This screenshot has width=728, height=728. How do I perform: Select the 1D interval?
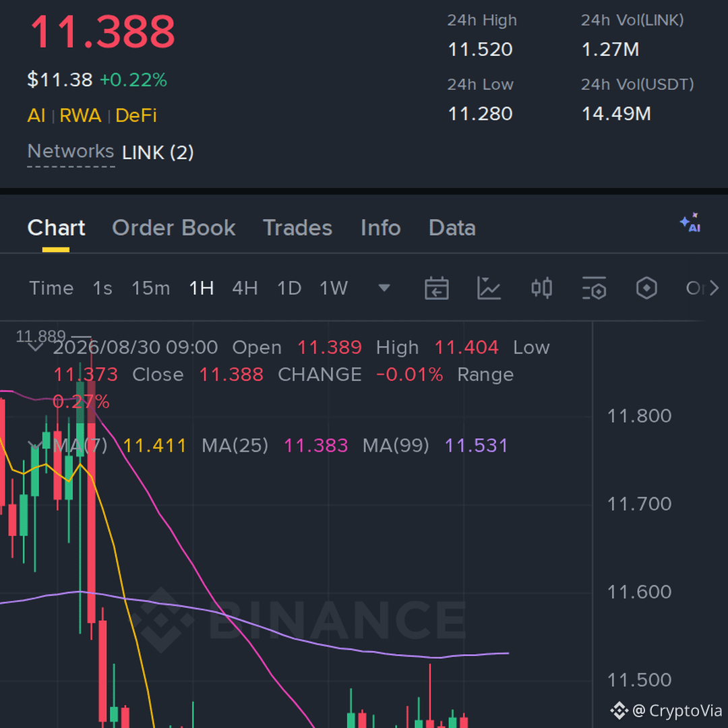pyautogui.click(x=289, y=289)
